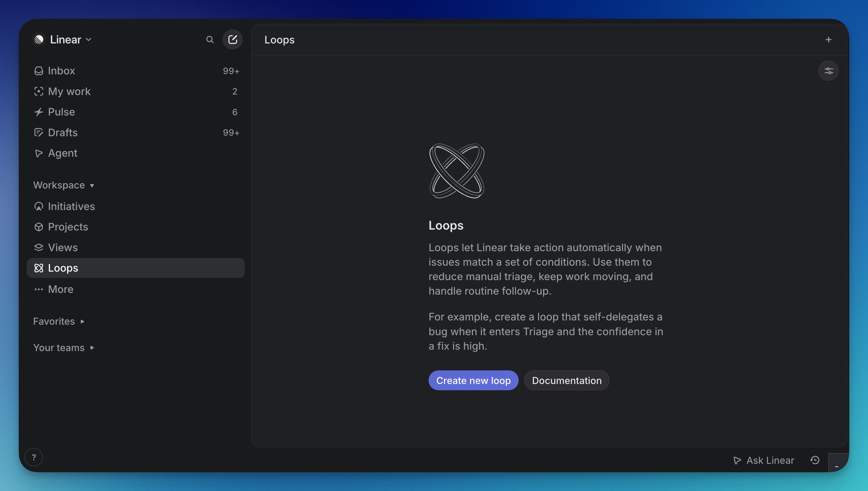Click the large Loops illustration

click(457, 171)
